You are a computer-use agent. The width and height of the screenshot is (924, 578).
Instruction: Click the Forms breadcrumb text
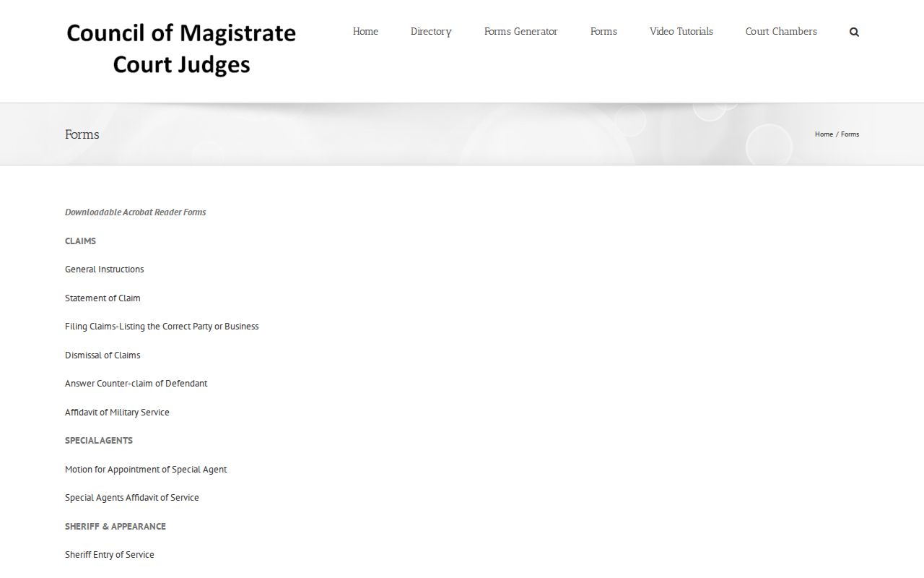tap(850, 134)
